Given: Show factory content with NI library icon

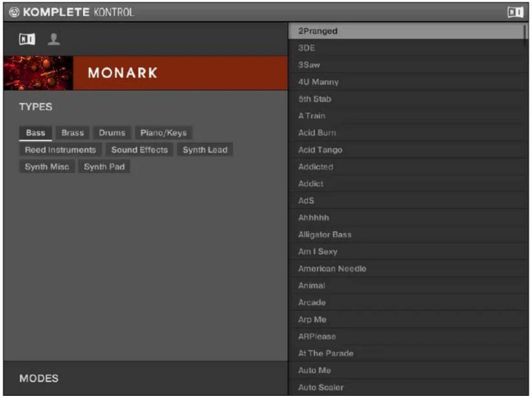Looking at the screenshot, I should 27,39.
